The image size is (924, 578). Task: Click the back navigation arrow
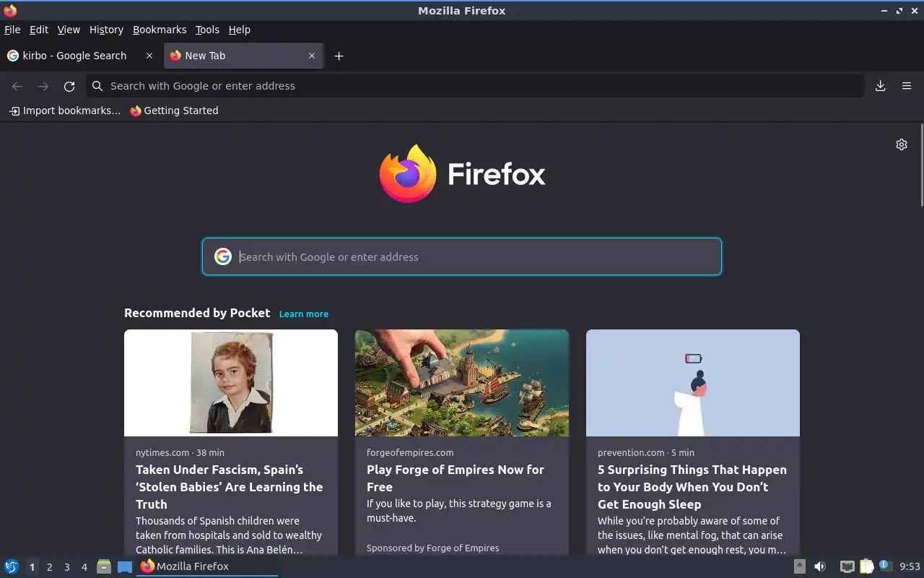tap(17, 86)
